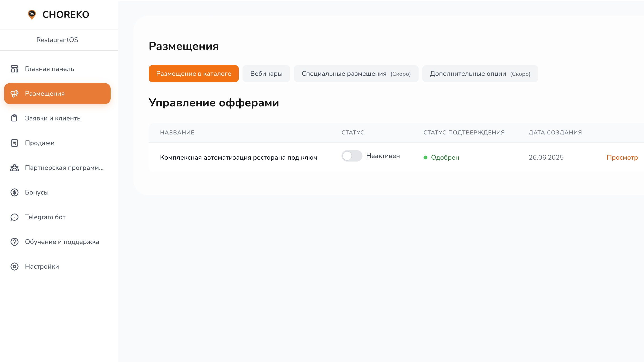The height and width of the screenshot is (362, 644).
Task: Select the Дополнительные опции tab
Action: click(480, 73)
